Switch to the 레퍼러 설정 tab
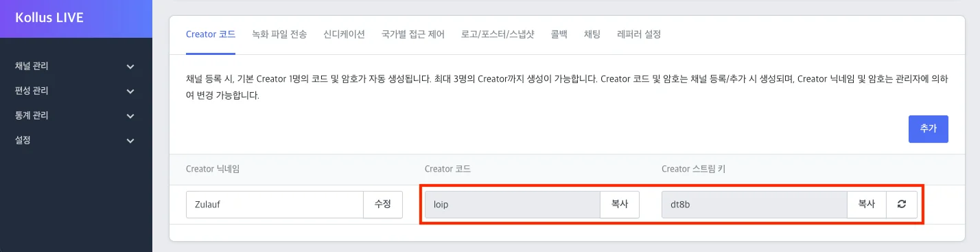The image size is (980, 252). point(639,34)
